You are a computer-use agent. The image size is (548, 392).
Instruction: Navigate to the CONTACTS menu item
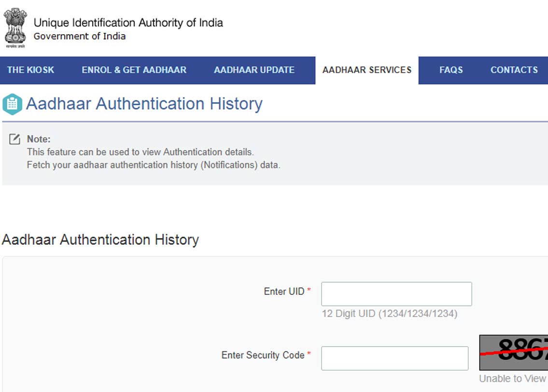514,70
